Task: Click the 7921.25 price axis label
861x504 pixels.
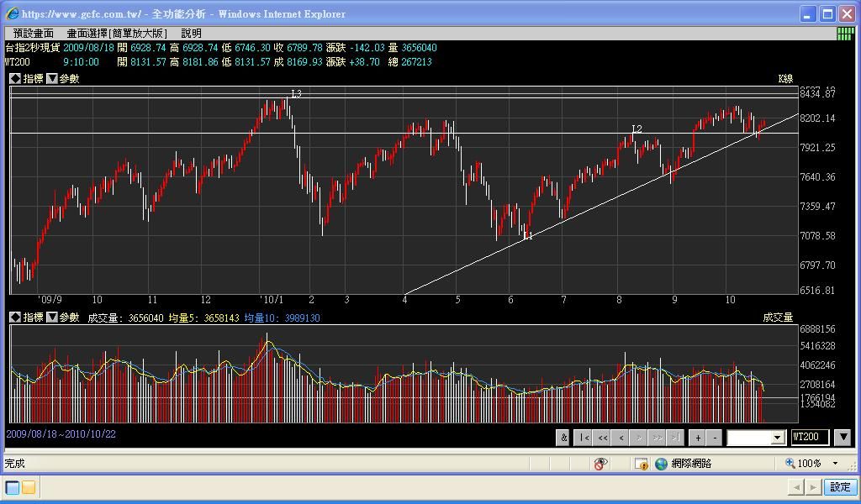Action: 817,147
